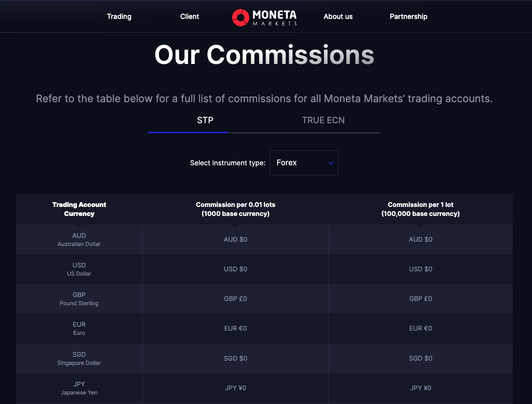Screen dimensions: 532x404
Task: Click EUR €0 in the 1 lot column
Action: tap(421, 328)
